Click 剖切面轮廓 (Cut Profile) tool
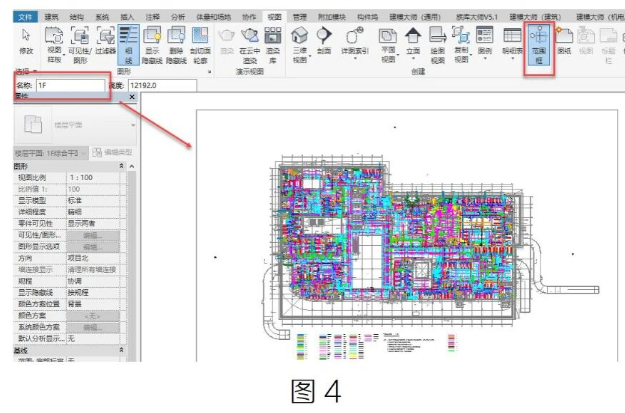Viewport: 625px width, 413px height. [x=200, y=45]
